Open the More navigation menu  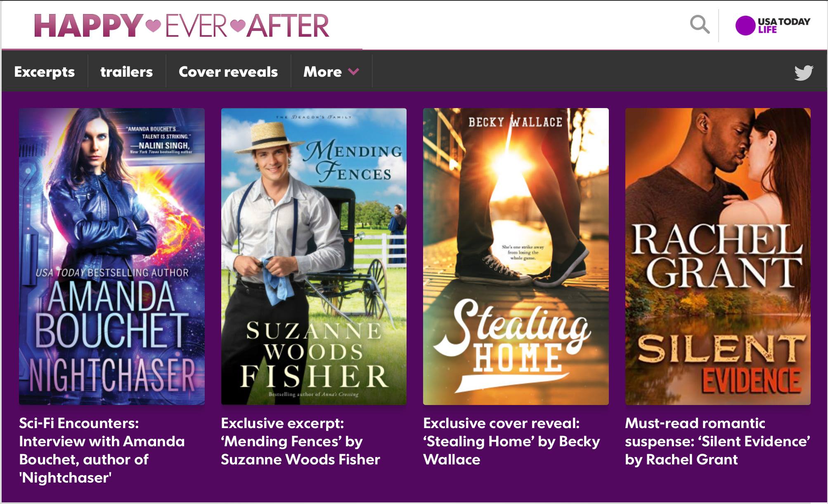coord(331,72)
